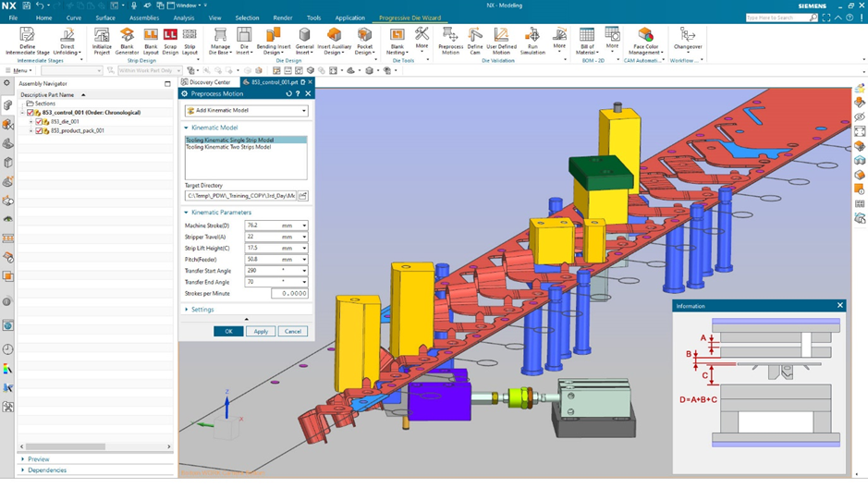Browse for Target Directory folder
Screen dimensions: 868x488
[303, 196]
